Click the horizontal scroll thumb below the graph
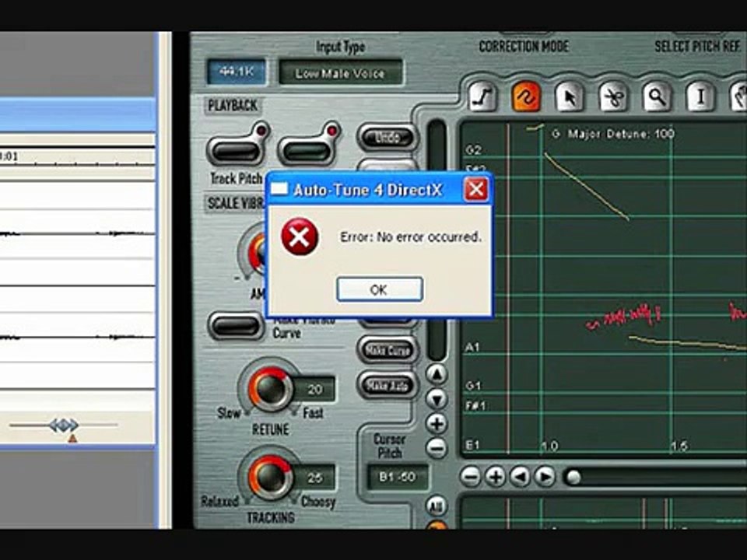The width and height of the screenshot is (747, 560). click(x=573, y=477)
